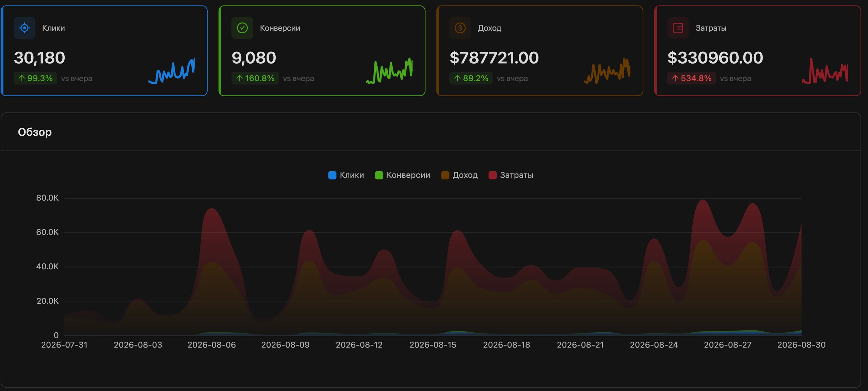Click the 2026-08-21 date label

pyautogui.click(x=580, y=345)
